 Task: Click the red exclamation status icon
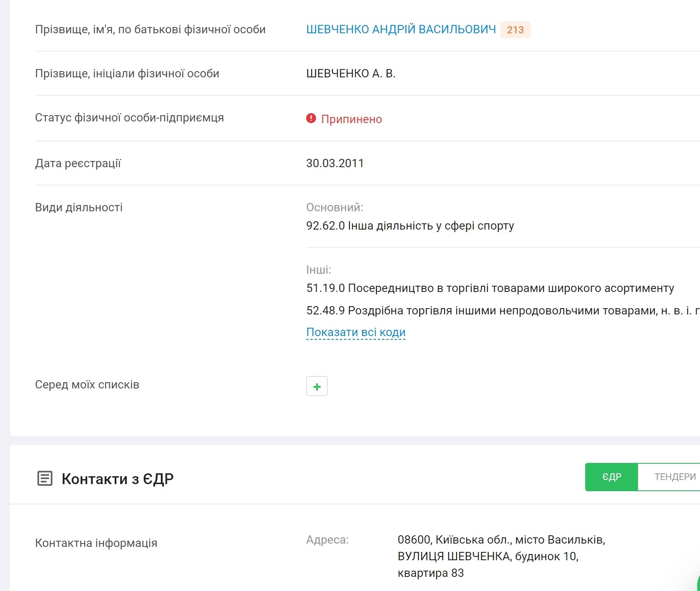point(311,119)
